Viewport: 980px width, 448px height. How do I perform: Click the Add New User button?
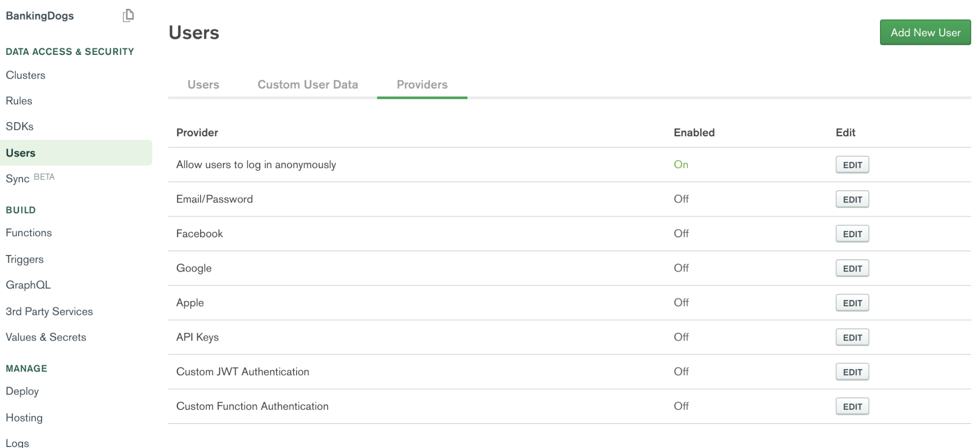click(925, 32)
